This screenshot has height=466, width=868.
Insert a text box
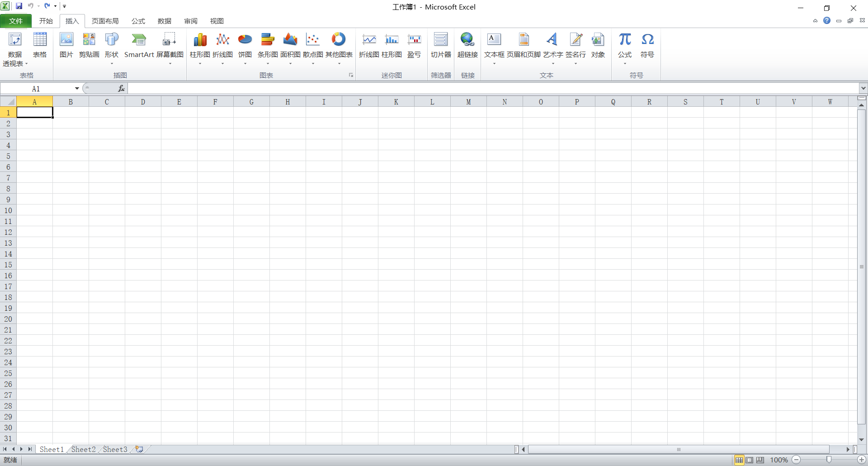click(494, 45)
